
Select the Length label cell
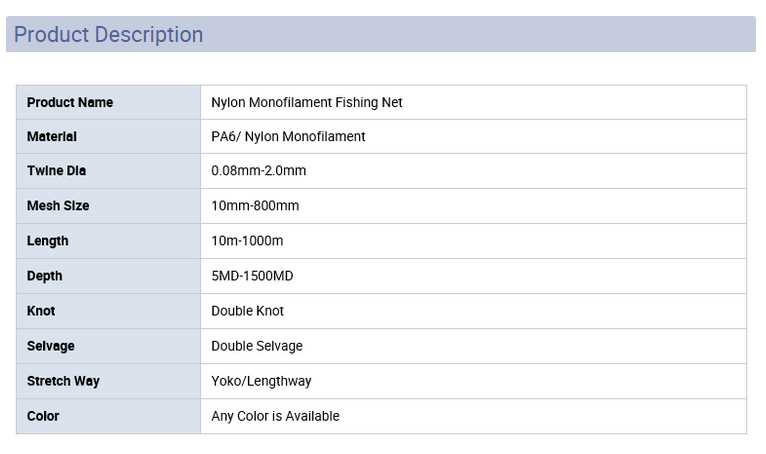tap(48, 241)
